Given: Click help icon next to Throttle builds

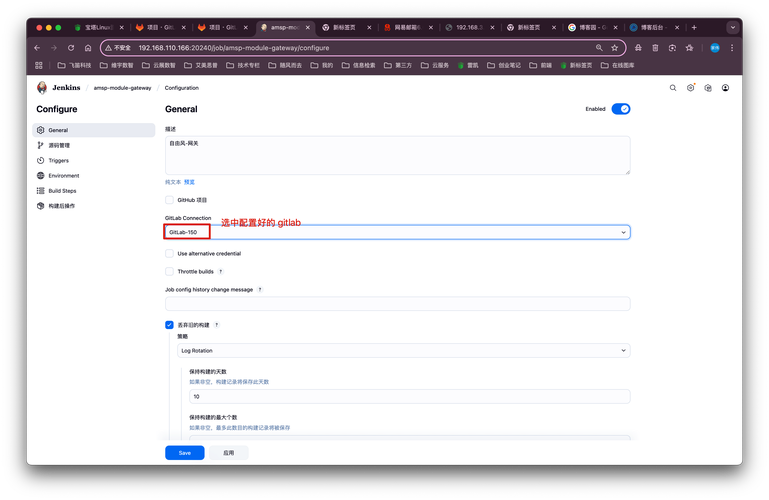Looking at the screenshot, I should [221, 271].
